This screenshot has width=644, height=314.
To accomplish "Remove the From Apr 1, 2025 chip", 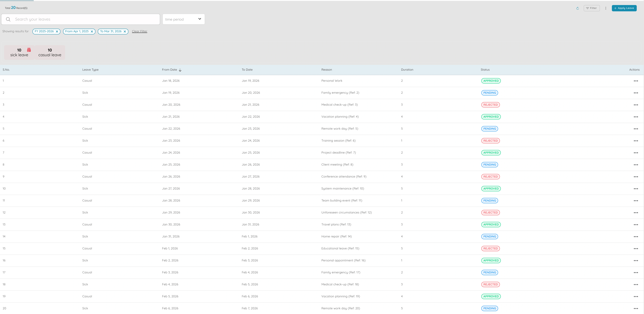I will [92, 32].
